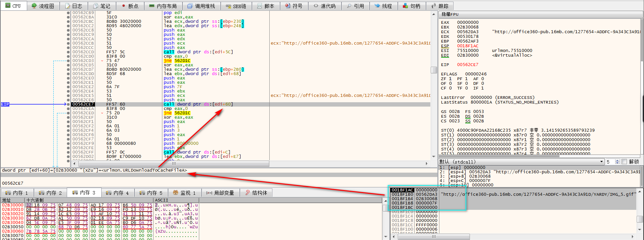This screenshot has width=644, height=240.
Task: Click the disassembly horizontal scrollbar thumb
Action: pos(174,164)
